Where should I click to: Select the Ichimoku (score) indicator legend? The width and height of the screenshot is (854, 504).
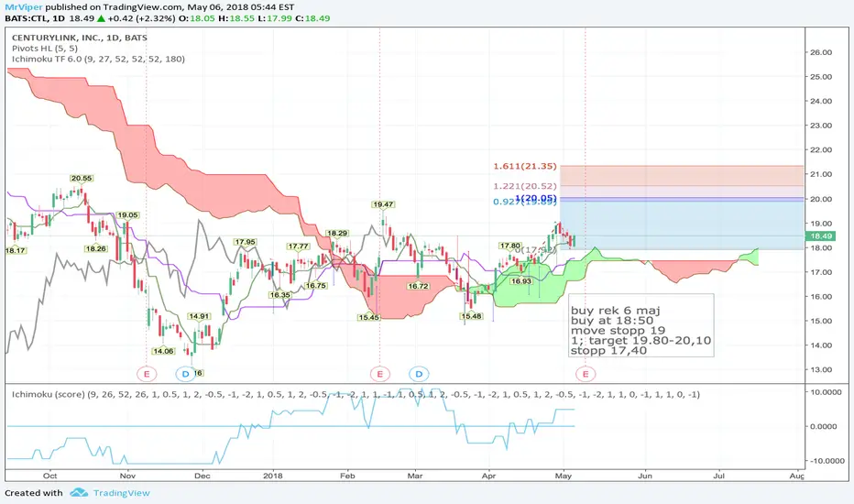356,394
